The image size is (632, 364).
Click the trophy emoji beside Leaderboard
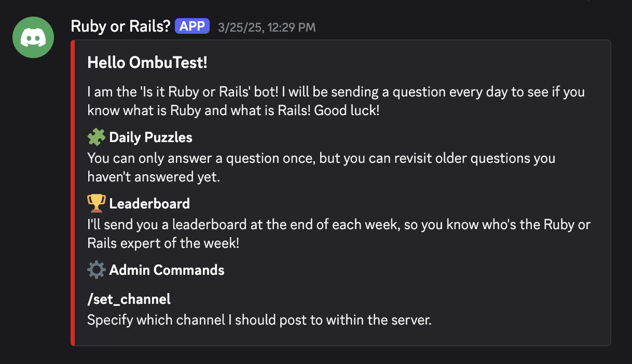(96, 203)
